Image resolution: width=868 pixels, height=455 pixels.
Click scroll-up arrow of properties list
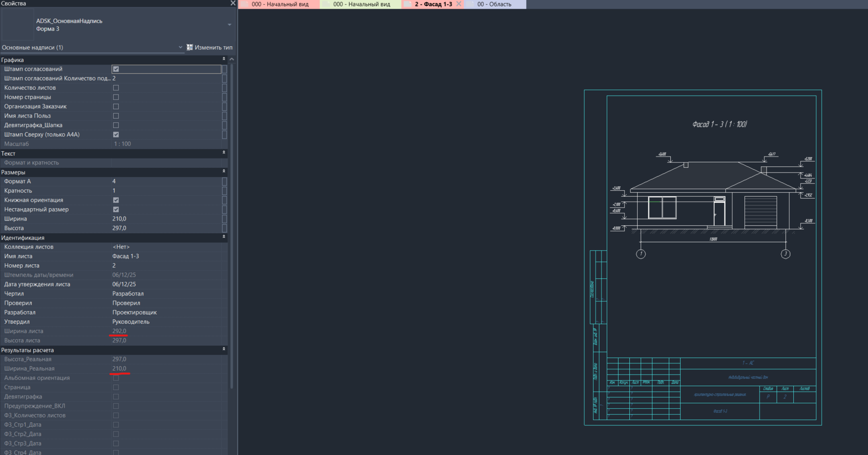pos(232,59)
